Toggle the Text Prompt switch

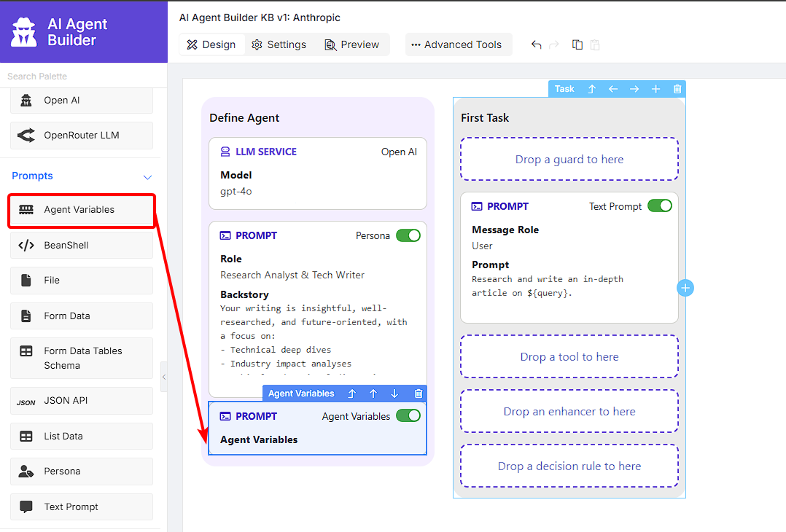(660, 206)
